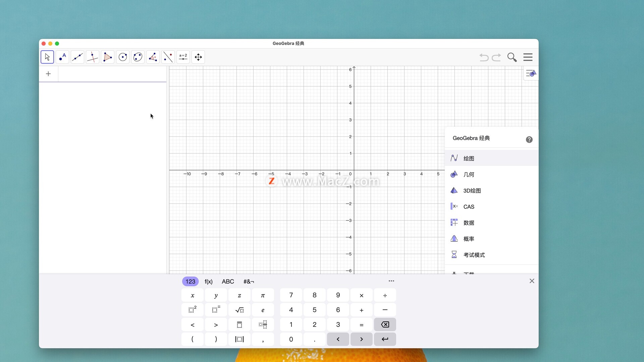Switch keyboard to ABC tab

click(x=228, y=282)
